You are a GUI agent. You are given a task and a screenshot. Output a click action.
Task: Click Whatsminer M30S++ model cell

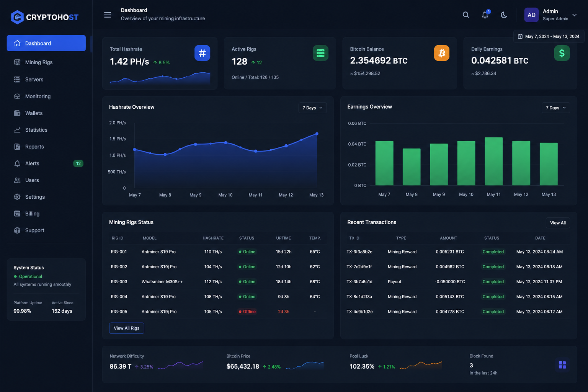coord(162,282)
